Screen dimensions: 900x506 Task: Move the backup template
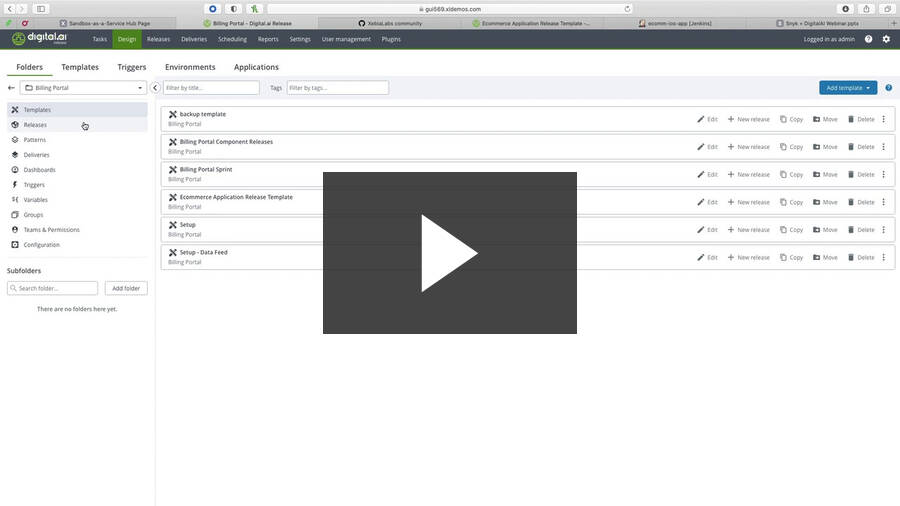(825, 119)
